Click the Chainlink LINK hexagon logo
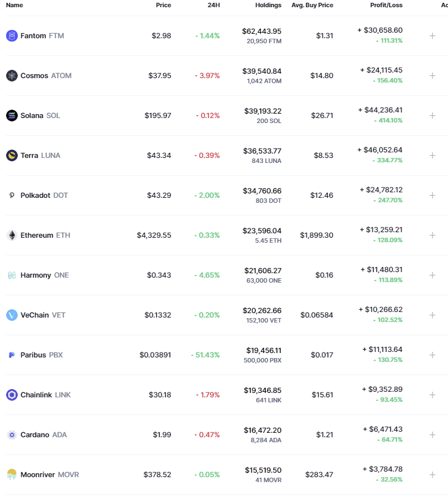The width and height of the screenshot is (448, 496). coord(12,395)
